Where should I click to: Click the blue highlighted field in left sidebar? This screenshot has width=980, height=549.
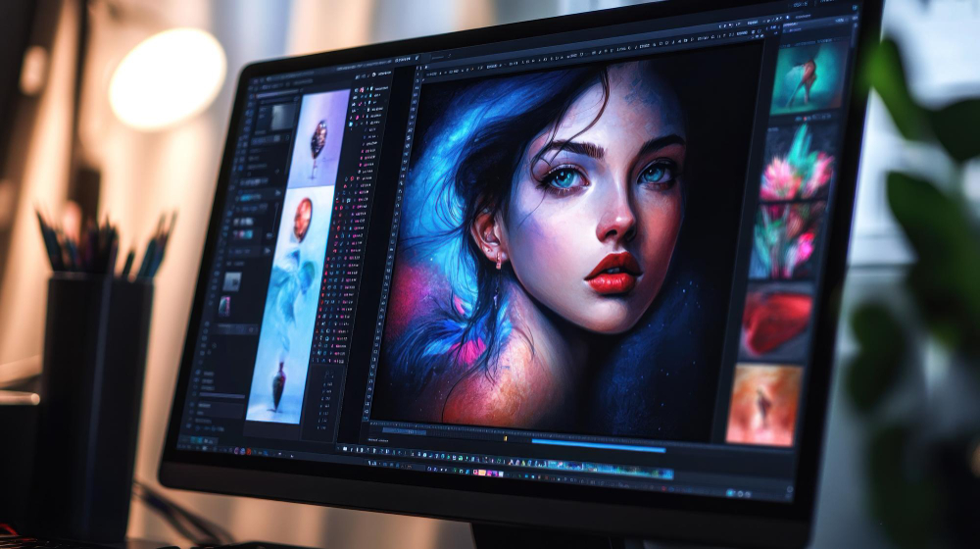click(257, 197)
